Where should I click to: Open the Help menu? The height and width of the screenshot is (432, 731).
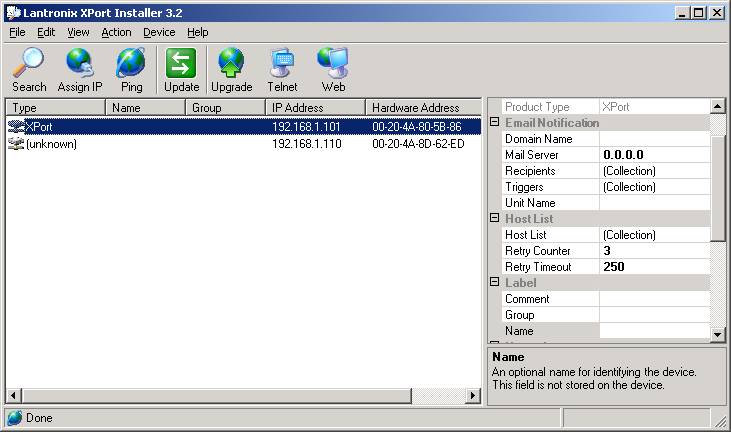click(x=198, y=32)
